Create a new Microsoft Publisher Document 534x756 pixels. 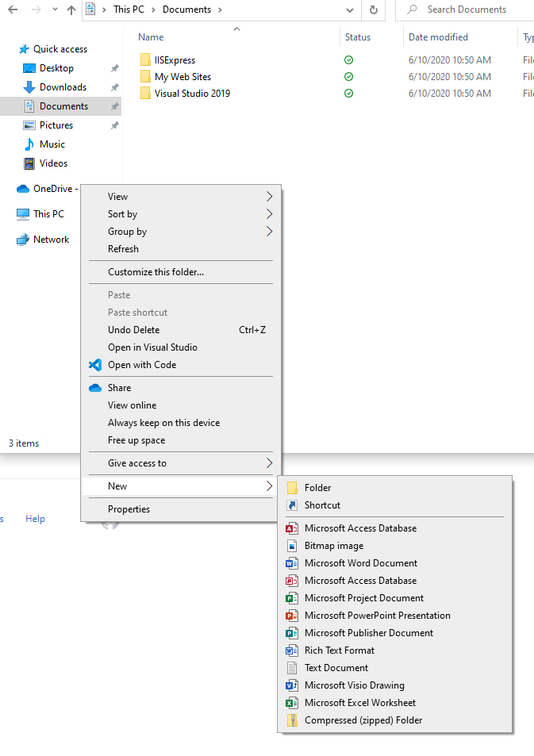click(x=395, y=633)
